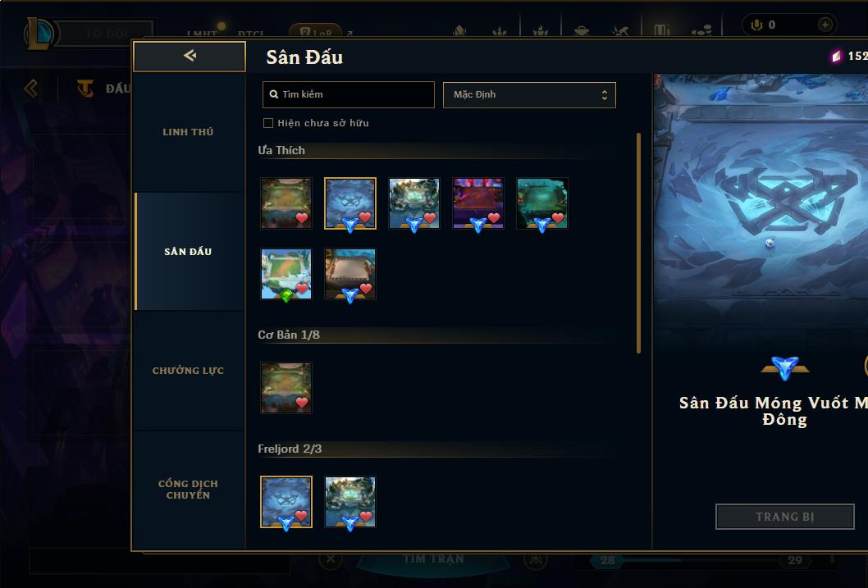Switch to the Chưởng Lực tab
Screen dimensions: 868x588
pyautogui.click(x=188, y=371)
